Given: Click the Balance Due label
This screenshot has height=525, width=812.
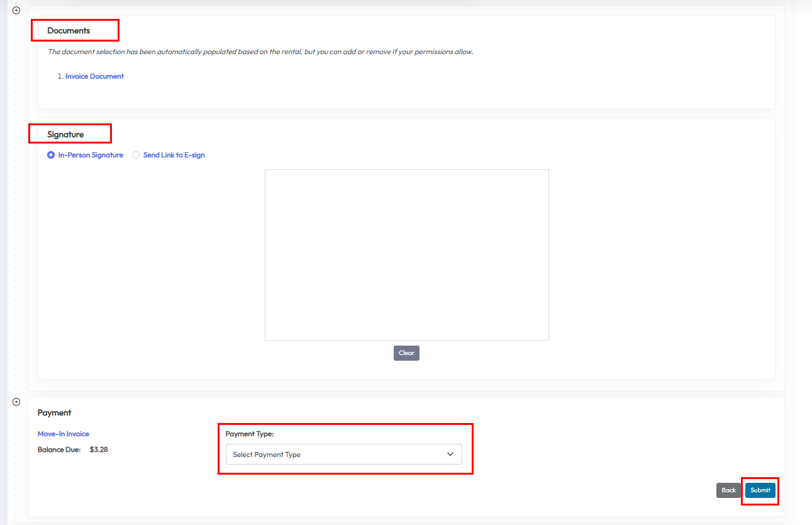Looking at the screenshot, I should point(59,449).
